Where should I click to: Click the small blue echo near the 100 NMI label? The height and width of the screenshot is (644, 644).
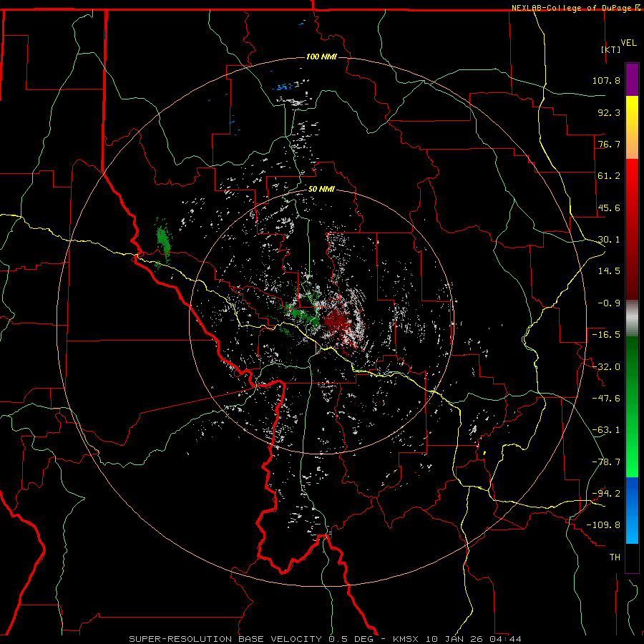click(x=284, y=87)
